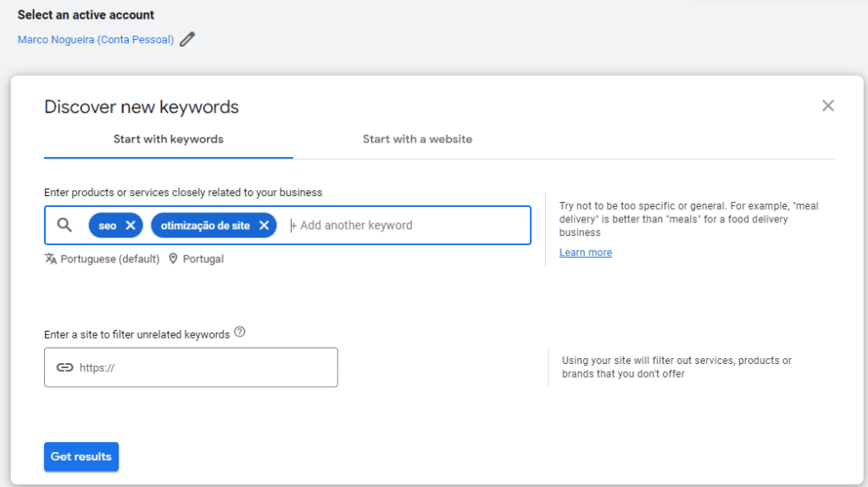Viewport: 868px width, 487px height.
Task: Click the location pin icon
Action: pos(173,259)
